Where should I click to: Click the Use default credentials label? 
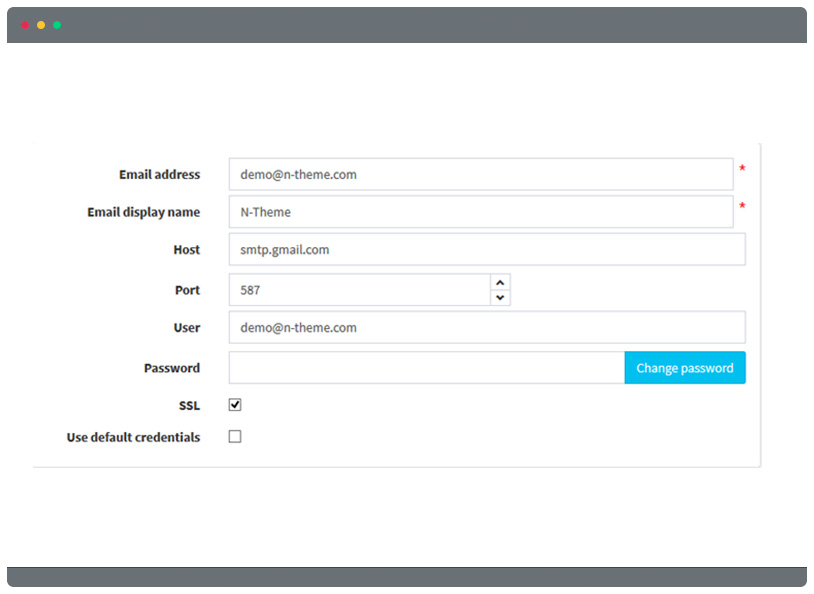[133, 437]
